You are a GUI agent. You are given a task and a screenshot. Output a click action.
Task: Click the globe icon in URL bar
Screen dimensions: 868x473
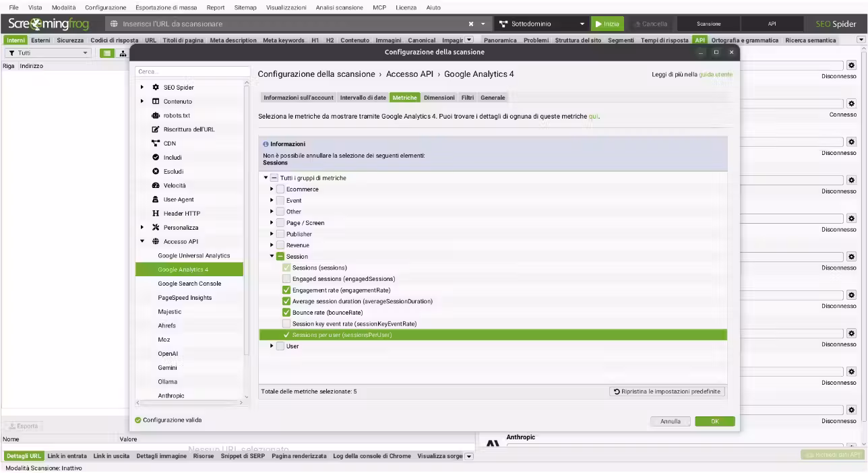tap(115, 24)
